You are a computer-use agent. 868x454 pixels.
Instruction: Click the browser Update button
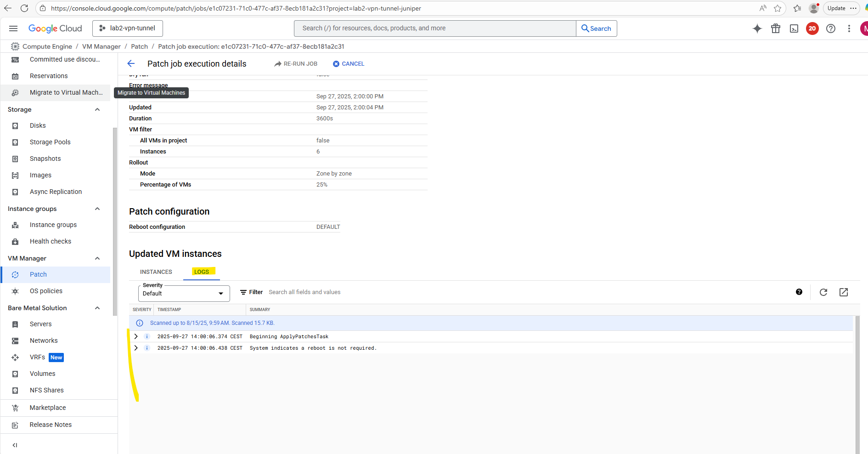click(x=841, y=8)
